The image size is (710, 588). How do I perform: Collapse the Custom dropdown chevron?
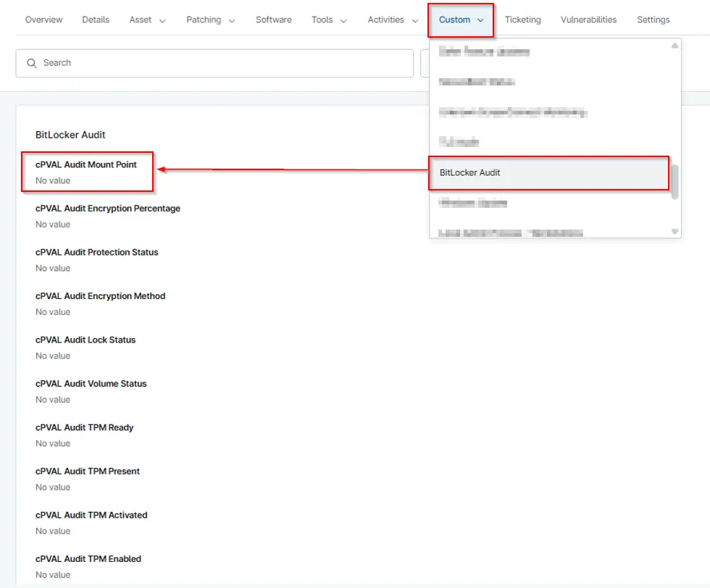point(480,20)
